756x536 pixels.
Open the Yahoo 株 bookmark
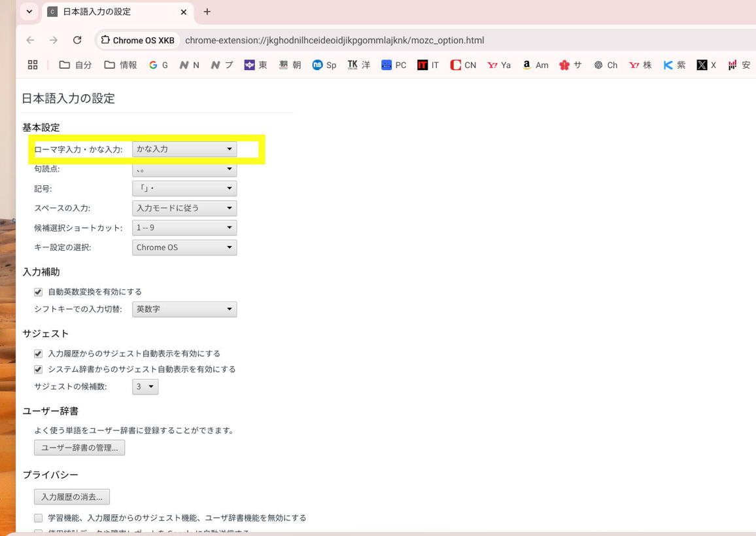pos(640,65)
